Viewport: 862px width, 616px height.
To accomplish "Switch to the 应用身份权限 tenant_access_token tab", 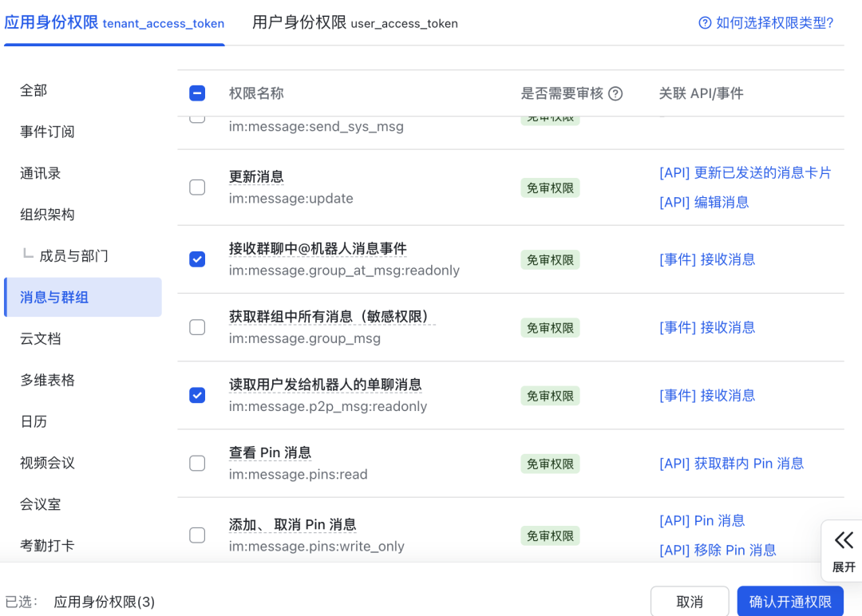I will coord(114,23).
